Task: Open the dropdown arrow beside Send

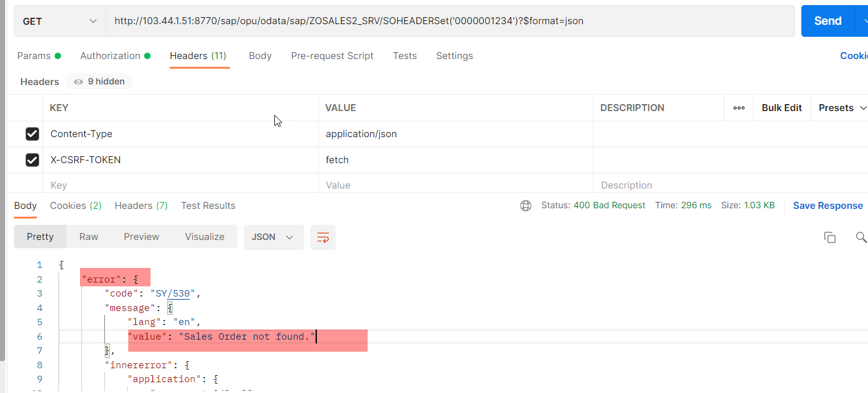Action: pos(862,21)
